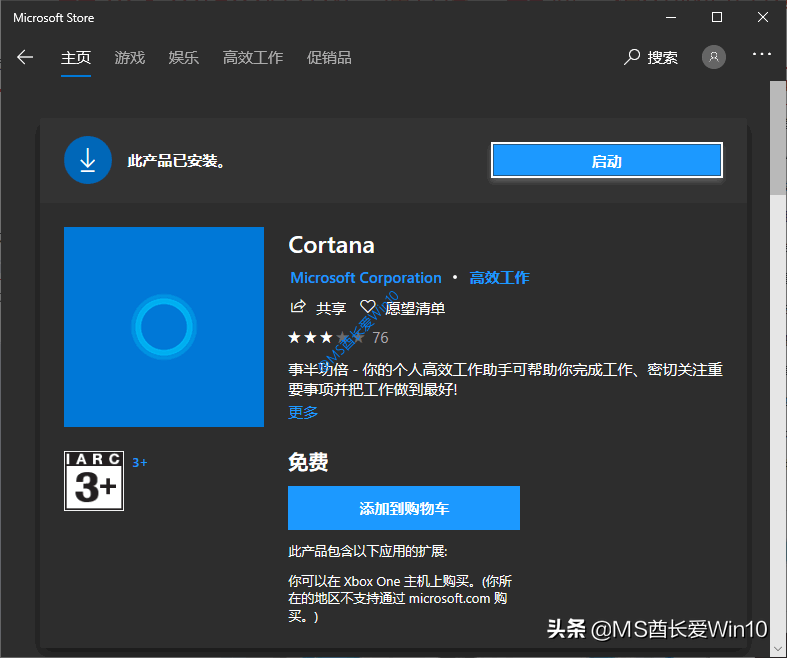Click the blue download arrow icon

click(x=88, y=160)
